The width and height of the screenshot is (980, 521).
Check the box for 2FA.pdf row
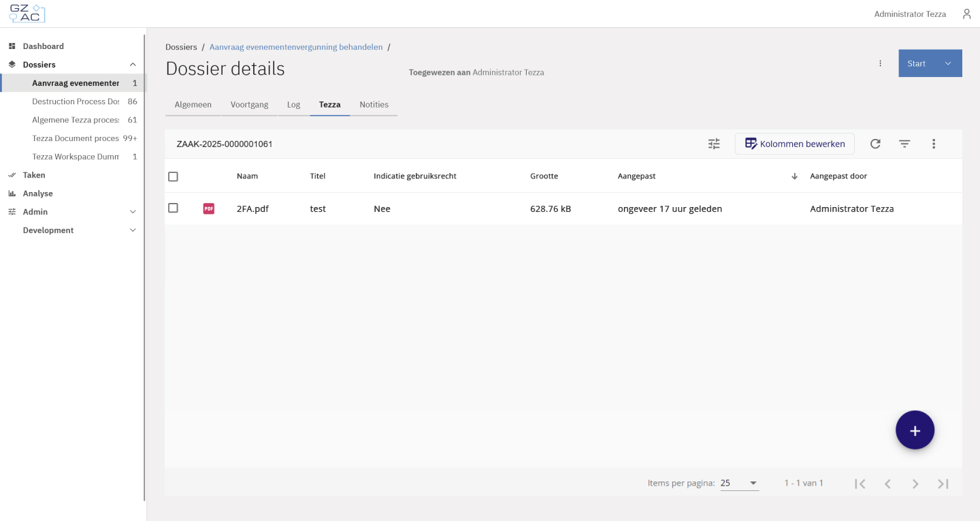click(x=173, y=208)
